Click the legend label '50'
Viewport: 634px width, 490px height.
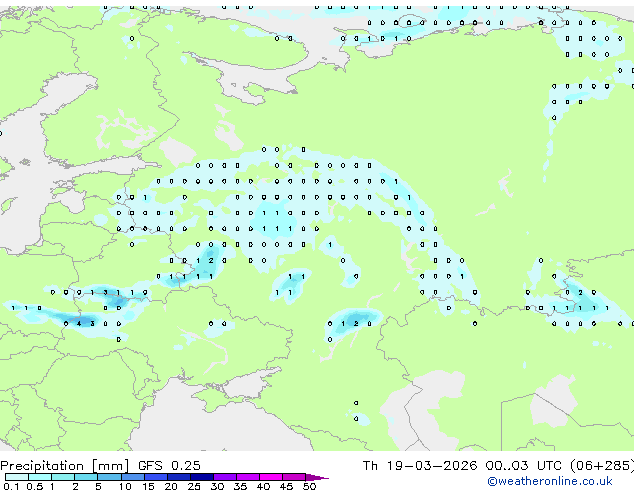click(309, 486)
